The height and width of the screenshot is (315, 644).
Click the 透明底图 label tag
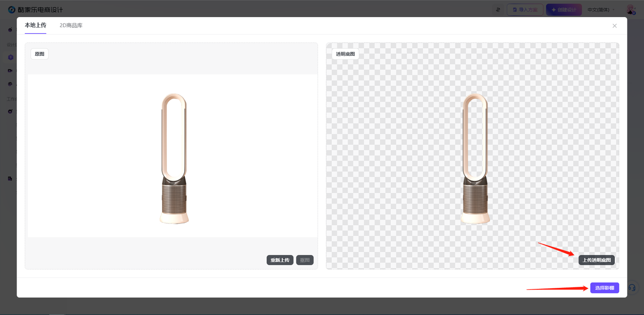(x=345, y=54)
